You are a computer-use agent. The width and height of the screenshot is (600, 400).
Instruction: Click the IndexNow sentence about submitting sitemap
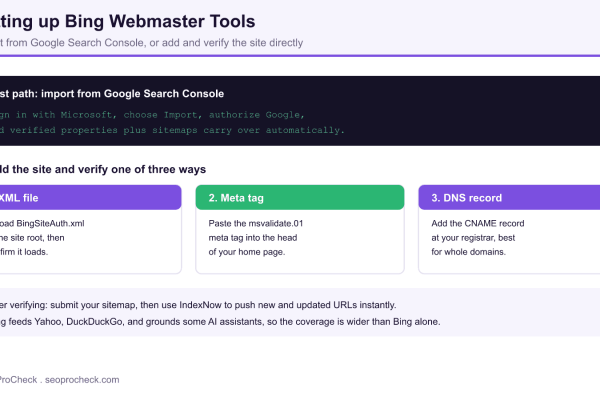[198, 305]
